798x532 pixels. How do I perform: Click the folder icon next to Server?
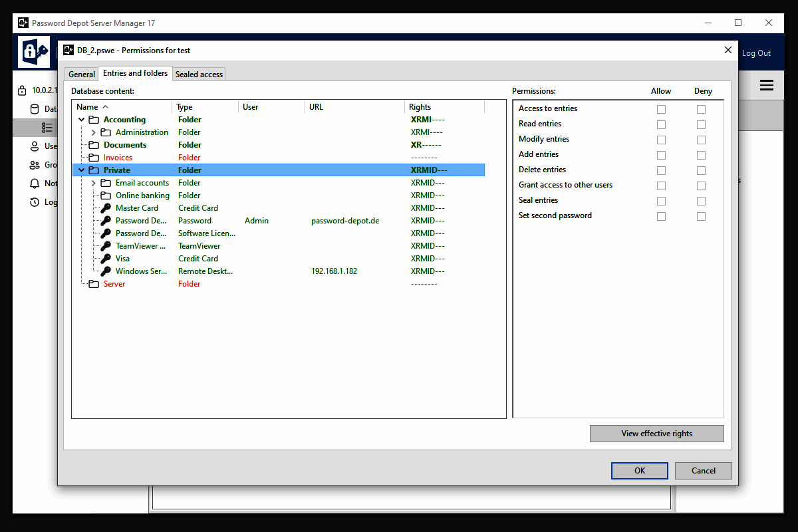click(x=94, y=284)
